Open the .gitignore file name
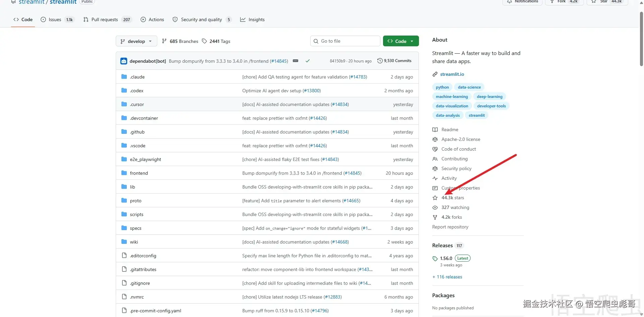 click(x=140, y=283)
